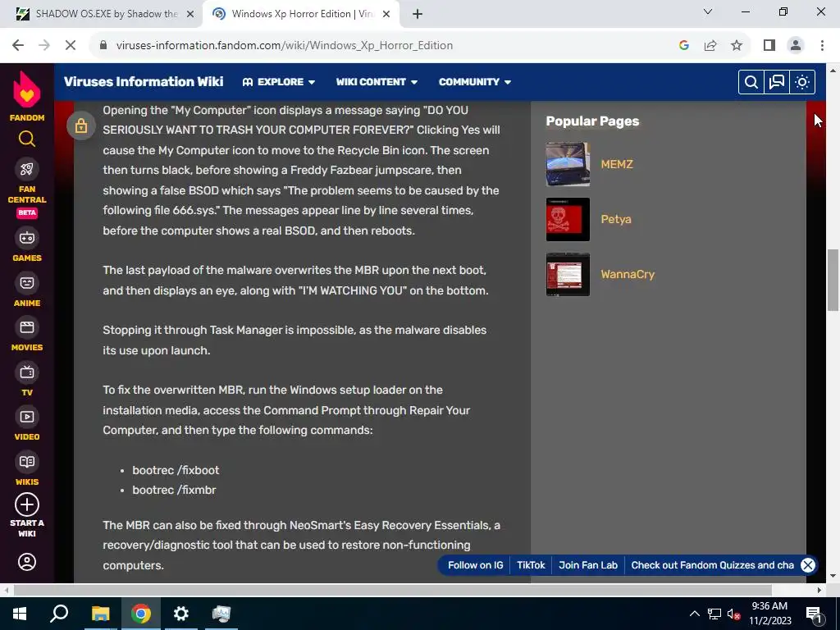Click 'bootrec /fixboot' text

[x=176, y=470]
